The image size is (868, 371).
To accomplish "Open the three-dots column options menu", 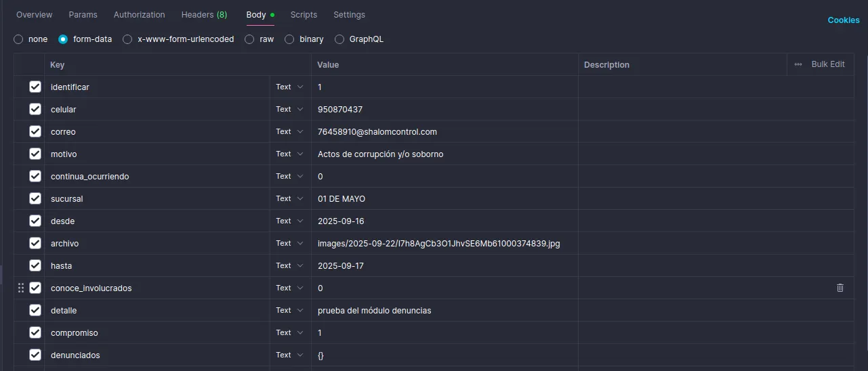I will point(798,64).
